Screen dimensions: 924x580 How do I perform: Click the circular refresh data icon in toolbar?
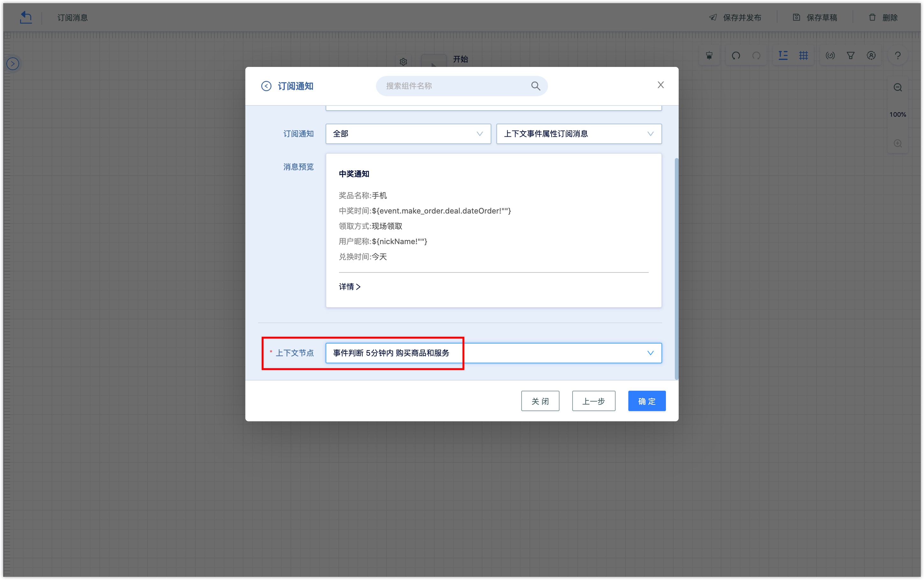(830, 56)
